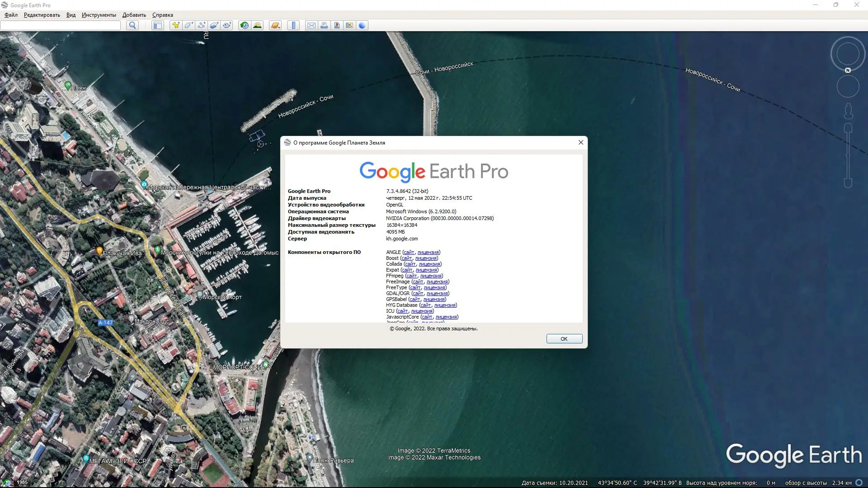Select the Add Polygon tool
Viewport: 868px width, 488px height.
(188, 25)
